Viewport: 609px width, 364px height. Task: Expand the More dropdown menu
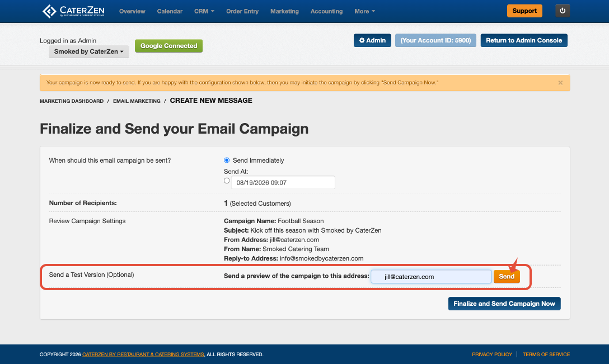pyautogui.click(x=364, y=11)
